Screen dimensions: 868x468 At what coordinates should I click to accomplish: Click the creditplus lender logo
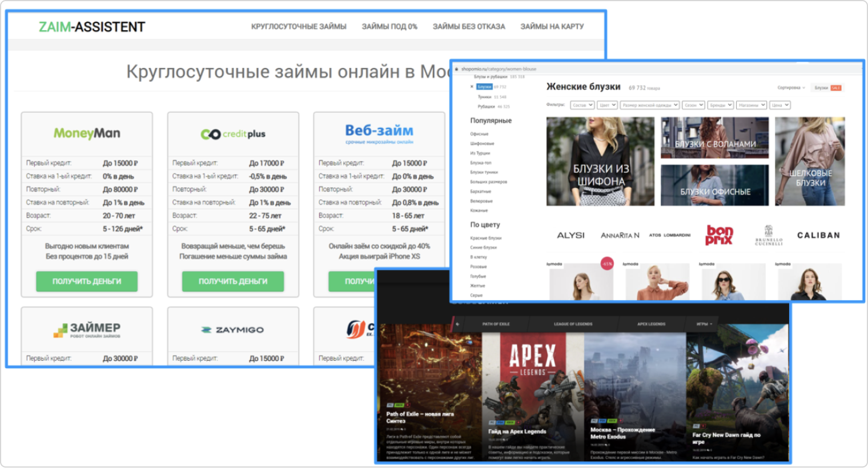click(233, 134)
